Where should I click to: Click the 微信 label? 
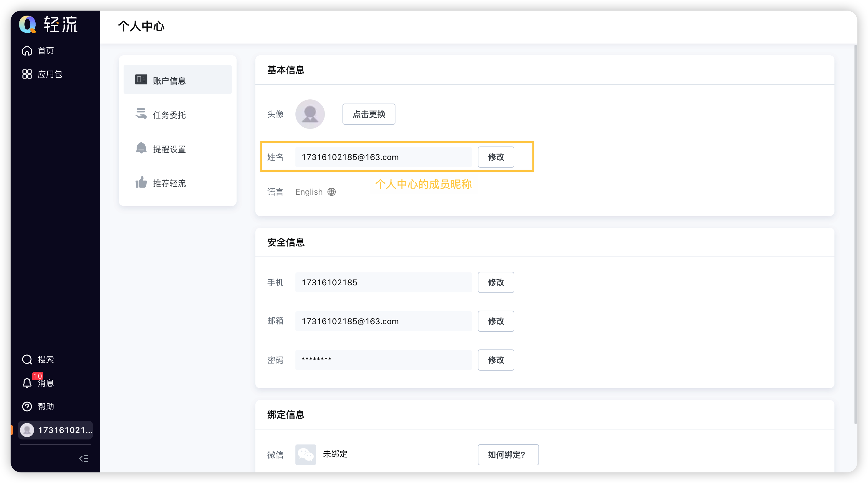(x=275, y=455)
